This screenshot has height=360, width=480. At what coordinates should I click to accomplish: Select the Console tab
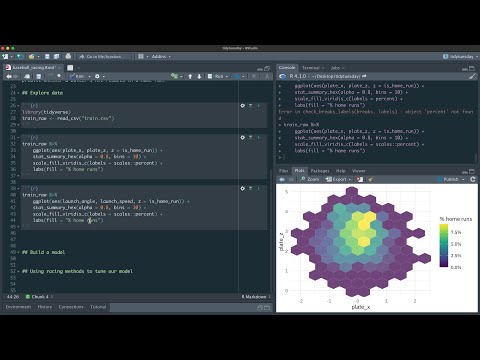[x=287, y=67]
